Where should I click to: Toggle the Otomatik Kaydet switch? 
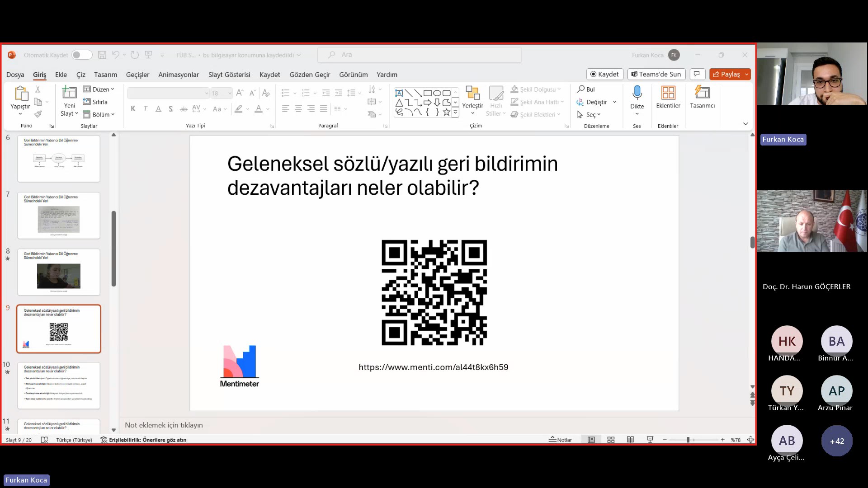point(82,55)
